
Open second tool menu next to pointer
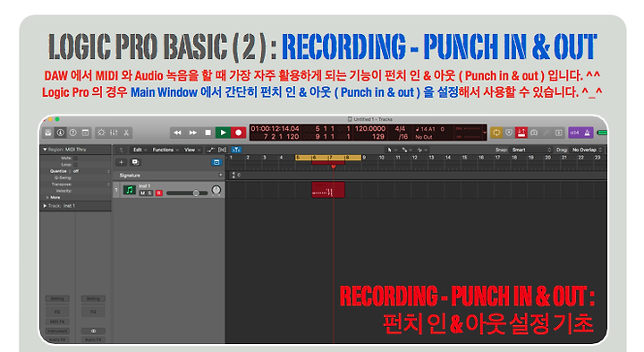pos(407,150)
